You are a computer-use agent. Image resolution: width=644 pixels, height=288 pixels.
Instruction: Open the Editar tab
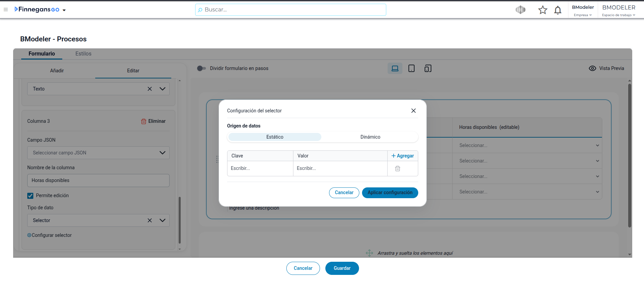(133, 71)
